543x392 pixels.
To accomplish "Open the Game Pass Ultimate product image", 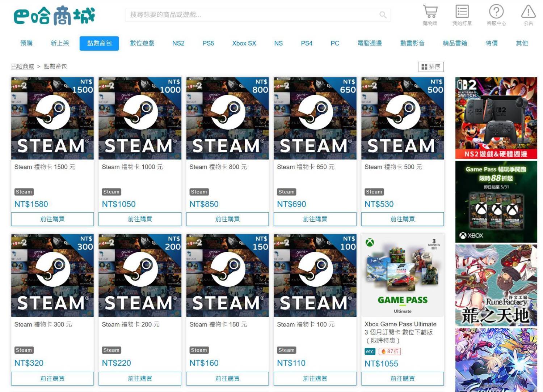I will point(403,276).
